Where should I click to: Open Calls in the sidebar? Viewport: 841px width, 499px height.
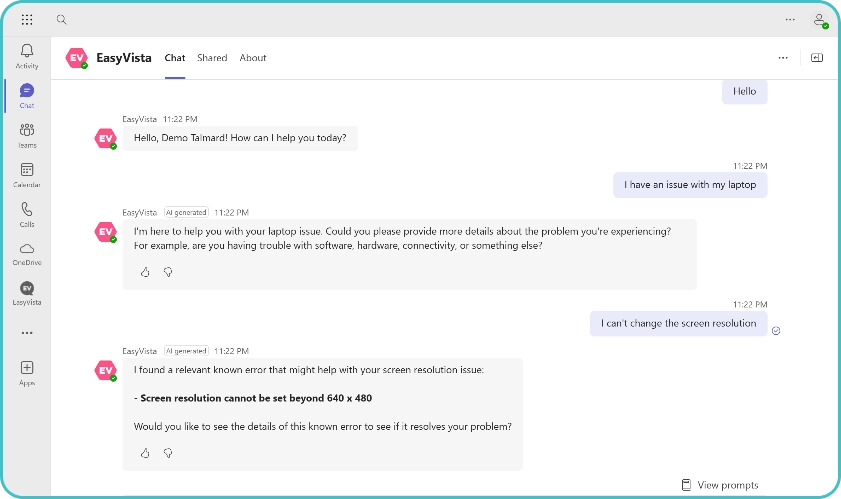(x=27, y=213)
